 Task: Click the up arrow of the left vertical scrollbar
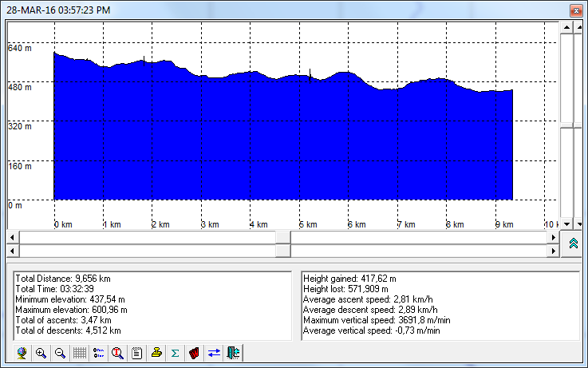[x=567, y=28]
